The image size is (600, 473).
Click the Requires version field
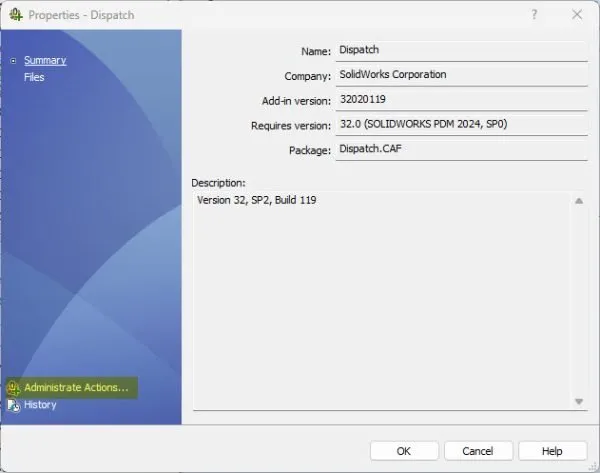click(x=461, y=124)
